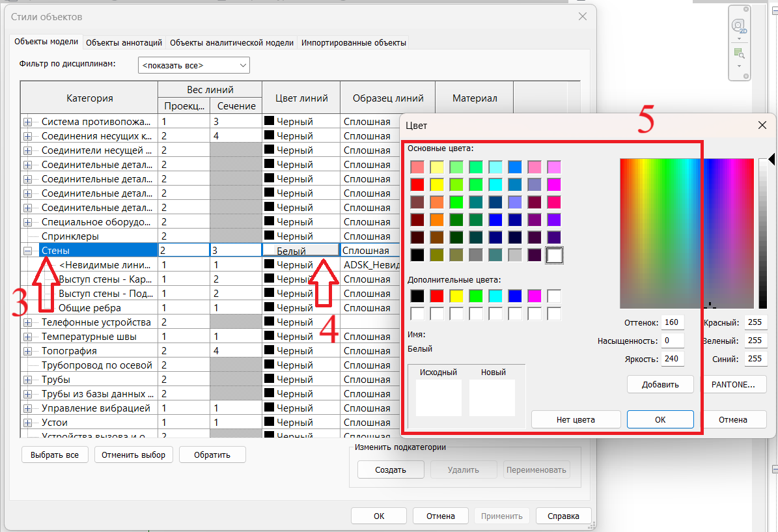The height and width of the screenshot is (532, 778).
Task: Click the Синий value field
Action: coord(755,358)
